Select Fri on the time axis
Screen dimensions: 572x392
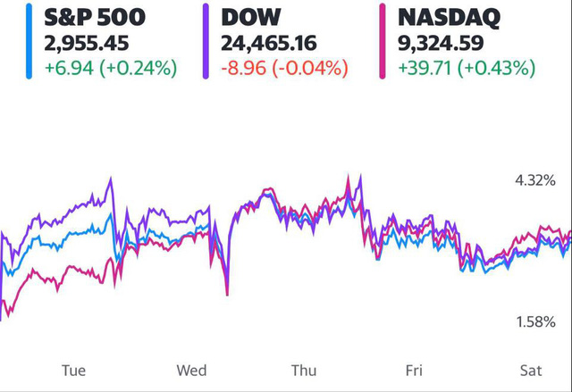click(x=414, y=371)
